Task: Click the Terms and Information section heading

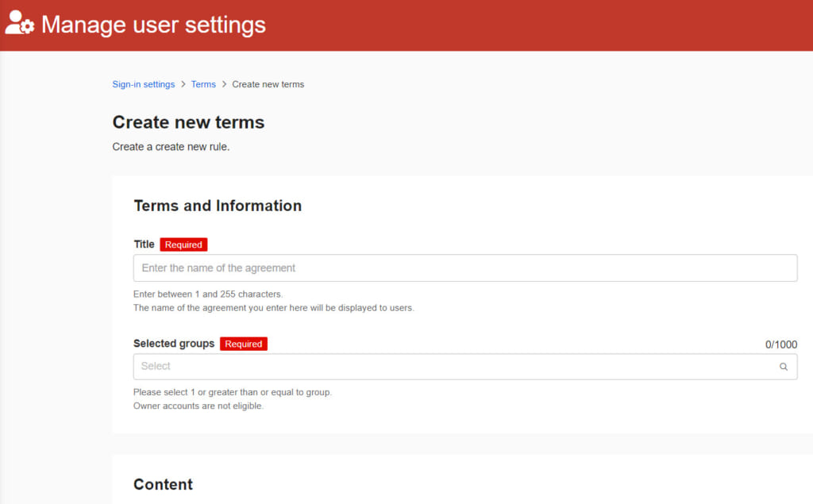Action: coord(218,206)
